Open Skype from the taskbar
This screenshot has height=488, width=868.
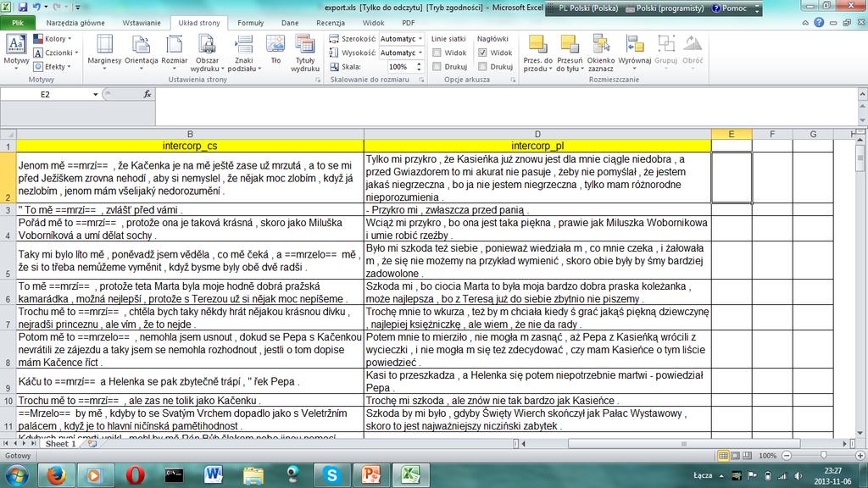[x=331, y=475]
